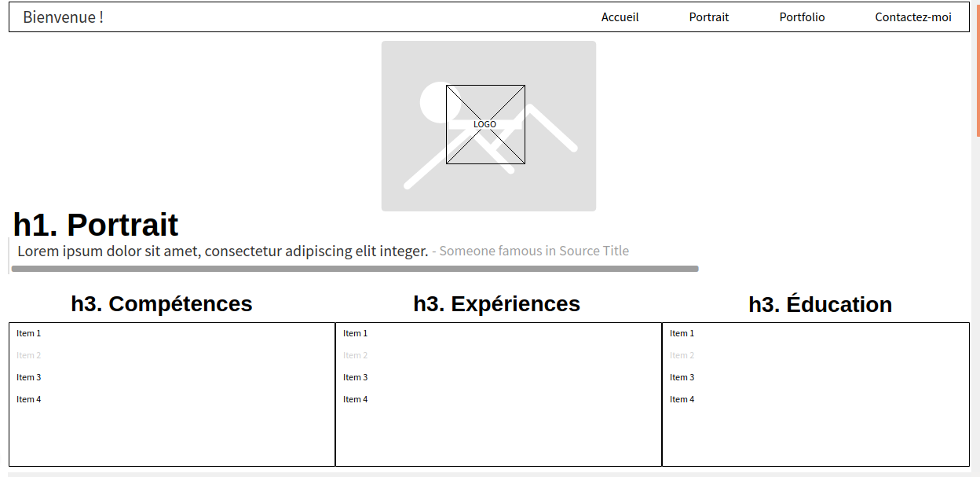Select Item 1 in the Compétences list
Image resolution: width=980 pixels, height=477 pixels.
(29, 334)
